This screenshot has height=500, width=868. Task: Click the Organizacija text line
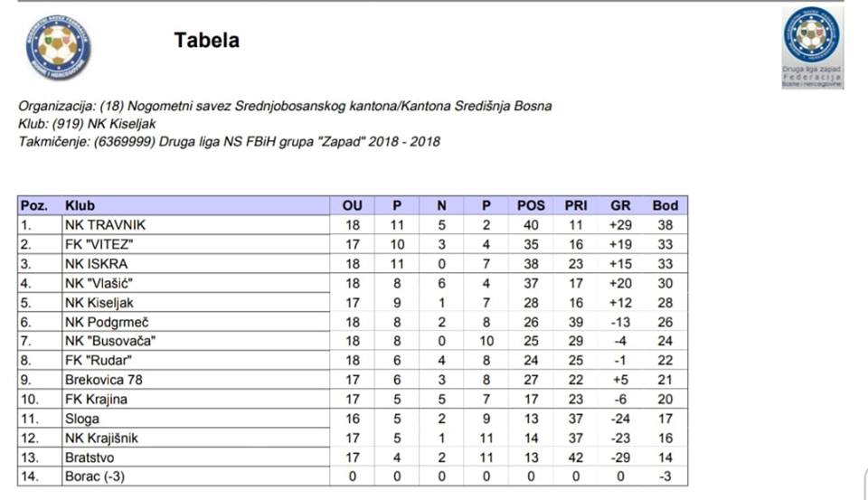point(285,106)
